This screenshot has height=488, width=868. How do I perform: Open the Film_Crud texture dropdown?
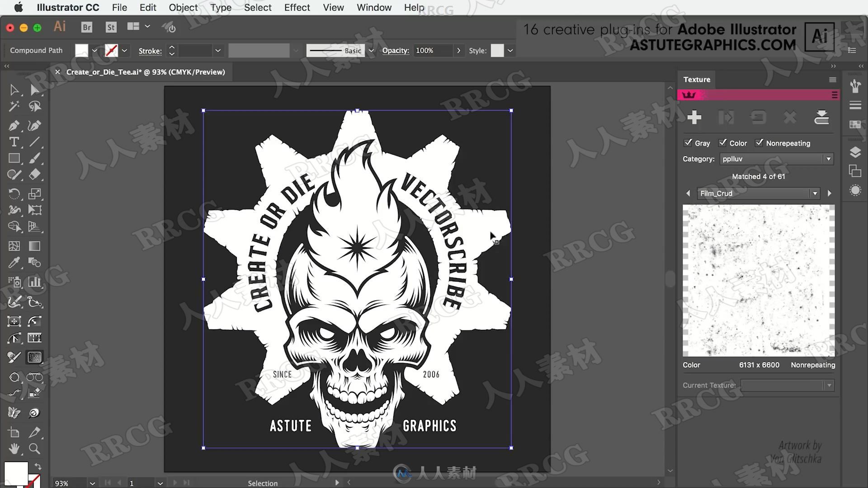[x=758, y=193]
